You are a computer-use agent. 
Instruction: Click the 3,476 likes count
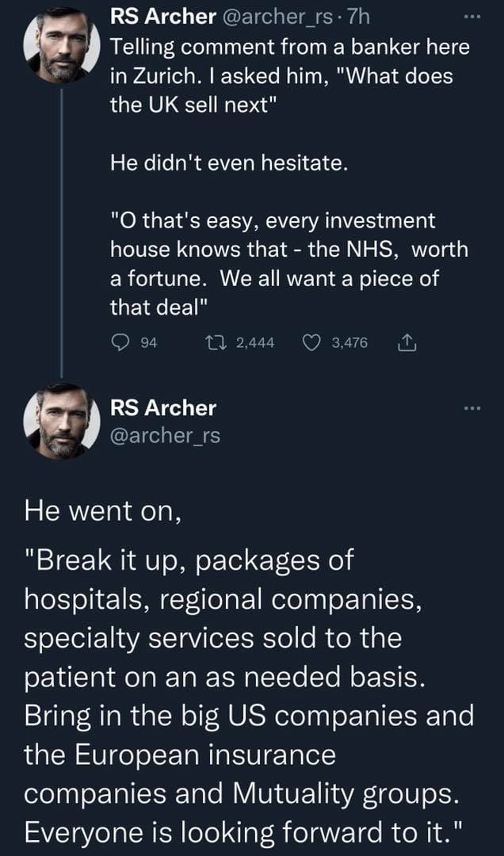(x=350, y=342)
